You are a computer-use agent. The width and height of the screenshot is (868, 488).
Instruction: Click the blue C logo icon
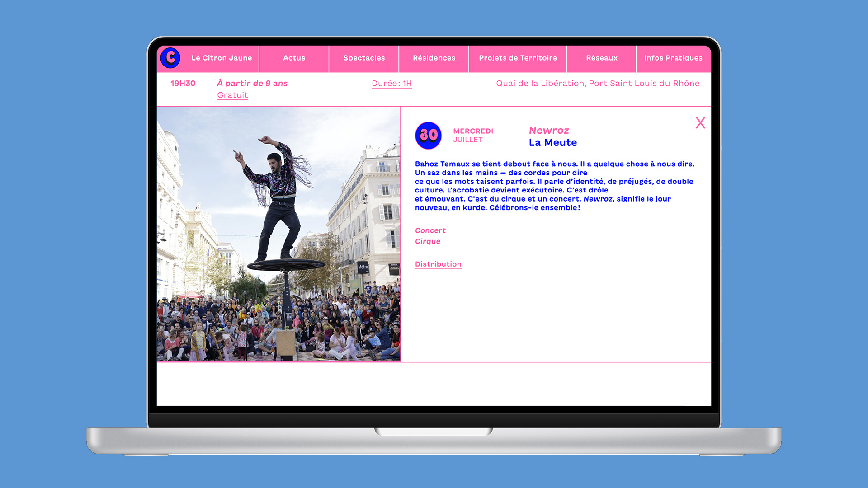170,58
